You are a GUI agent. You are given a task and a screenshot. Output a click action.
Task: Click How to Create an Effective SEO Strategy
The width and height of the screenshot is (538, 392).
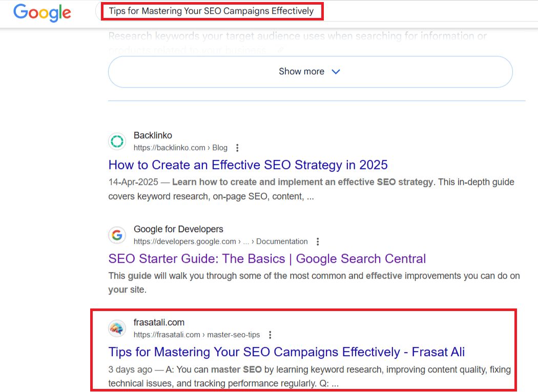coord(247,165)
